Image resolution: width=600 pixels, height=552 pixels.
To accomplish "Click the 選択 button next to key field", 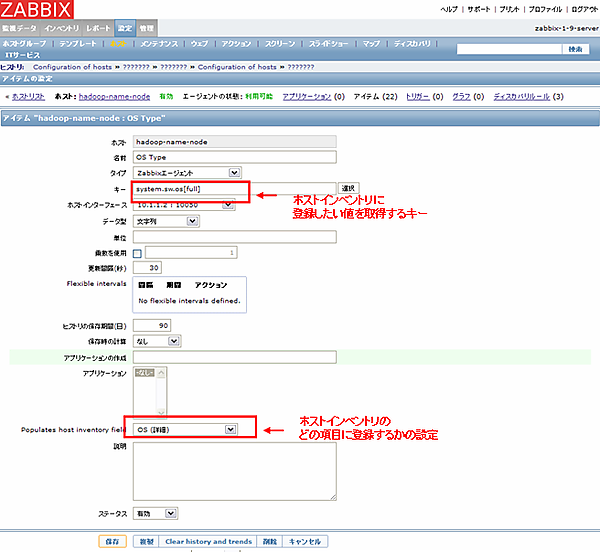I will click(348, 188).
